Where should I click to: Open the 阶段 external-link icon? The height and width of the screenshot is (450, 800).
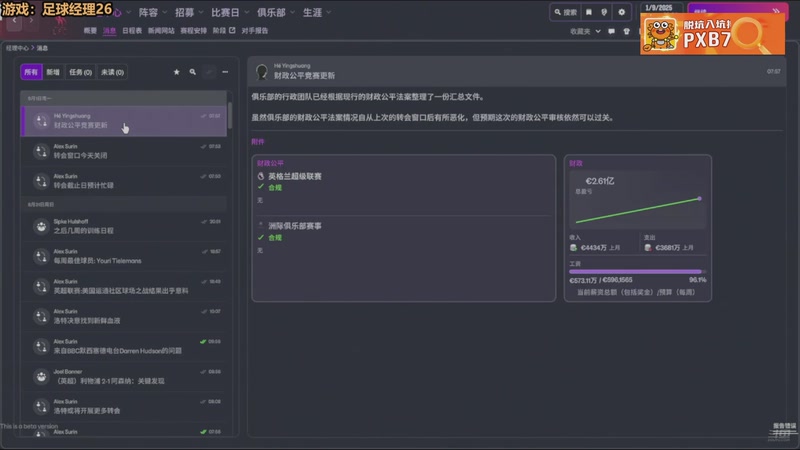[x=232, y=31]
